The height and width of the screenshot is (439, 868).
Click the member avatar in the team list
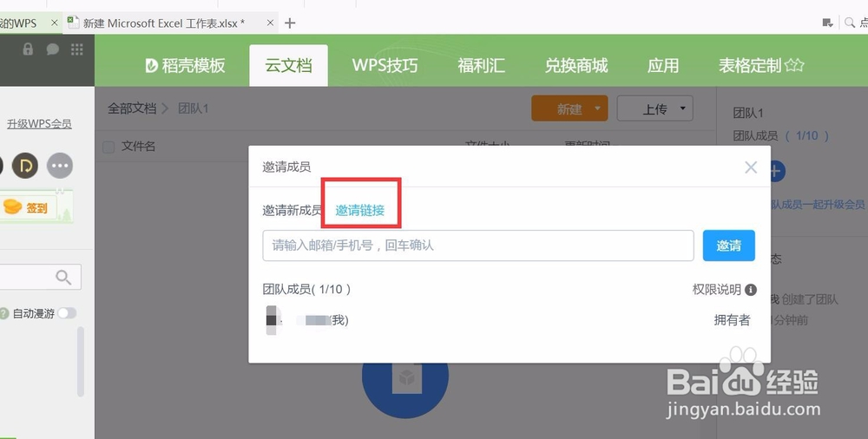tap(273, 320)
